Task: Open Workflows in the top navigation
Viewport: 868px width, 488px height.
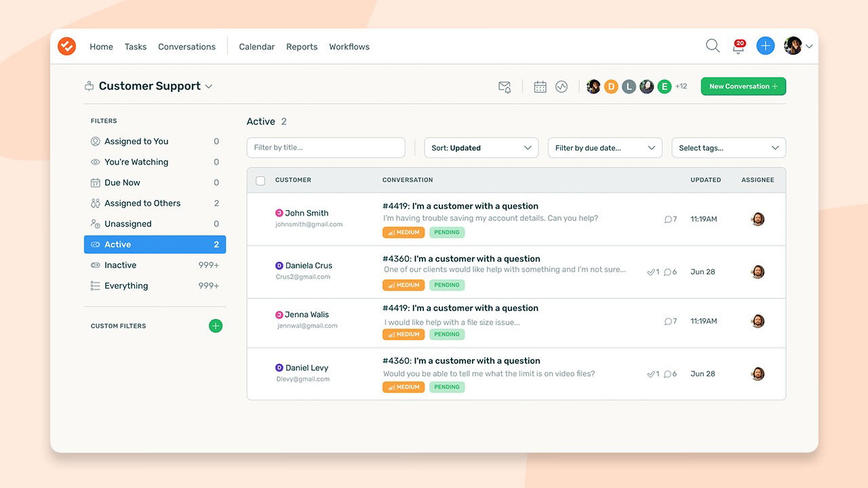Action: click(x=349, y=47)
